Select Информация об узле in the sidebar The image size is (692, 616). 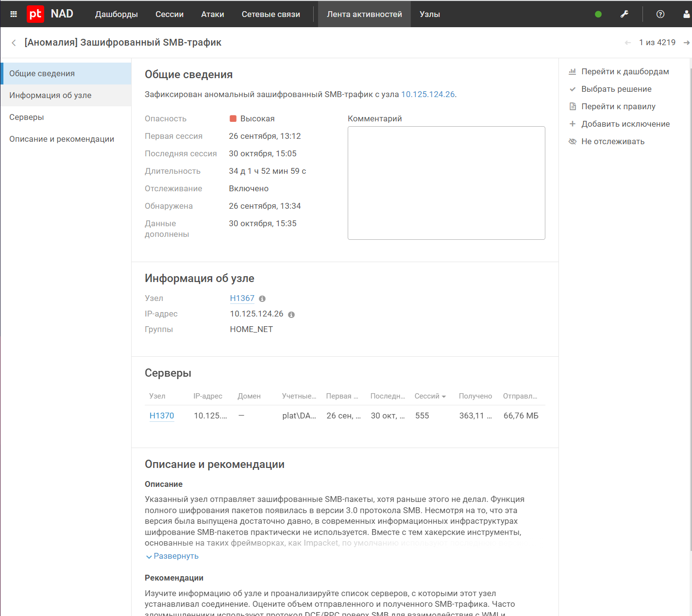66,95
